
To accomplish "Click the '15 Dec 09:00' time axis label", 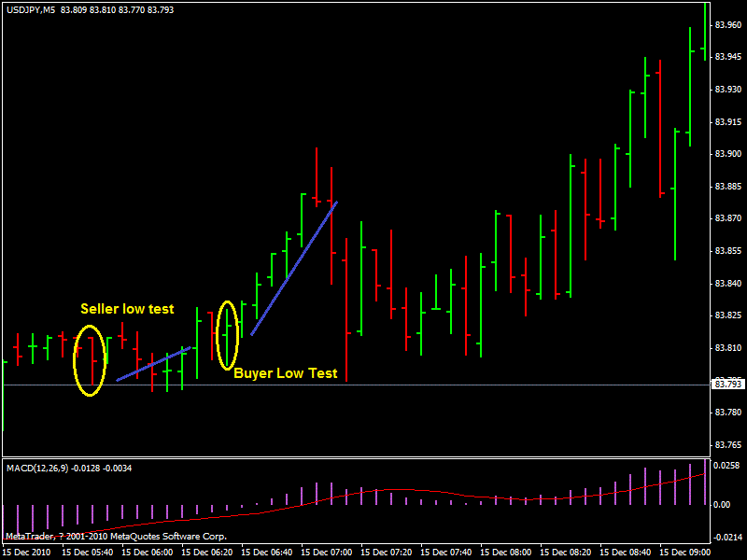I will point(685,553).
